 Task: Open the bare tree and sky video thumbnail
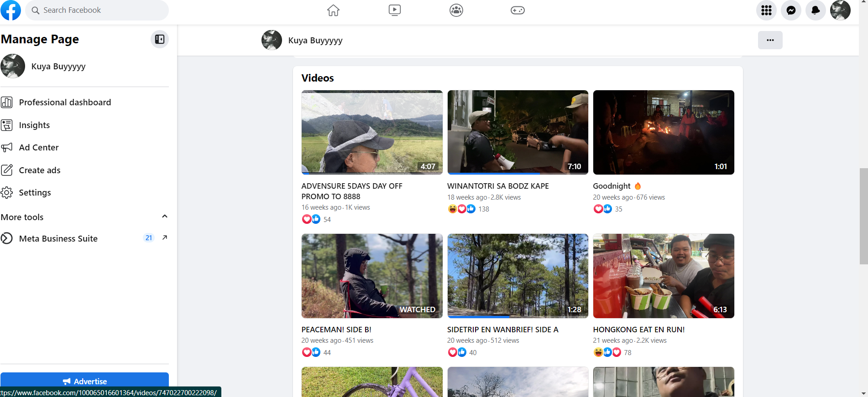[x=518, y=382]
